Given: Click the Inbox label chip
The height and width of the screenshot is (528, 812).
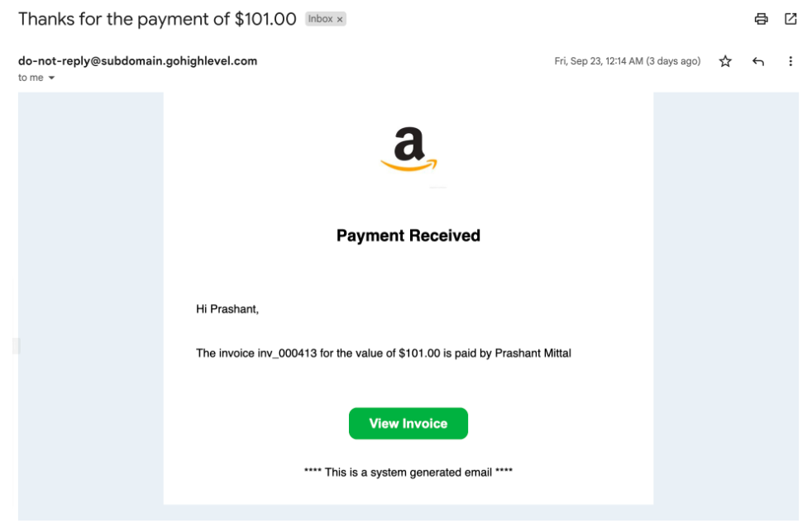Looking at the screenshot, I should (x=320, y=19).
